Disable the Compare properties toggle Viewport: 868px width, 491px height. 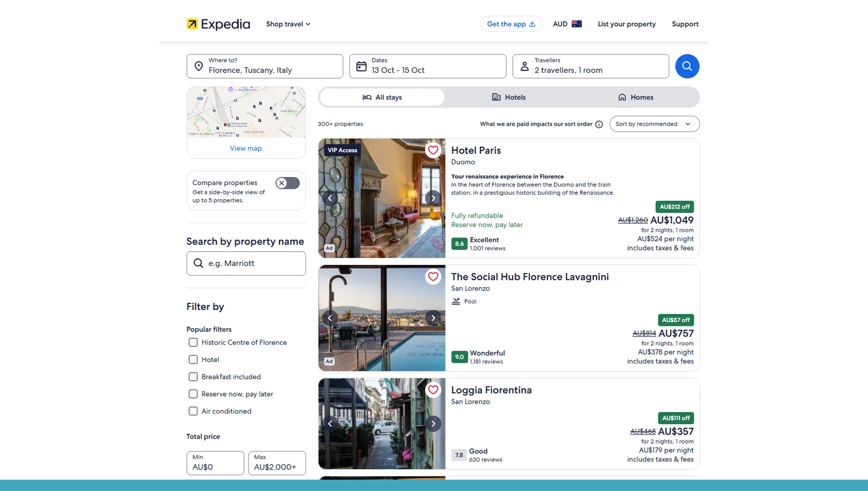pyautogui.click(x=287, y=182)
